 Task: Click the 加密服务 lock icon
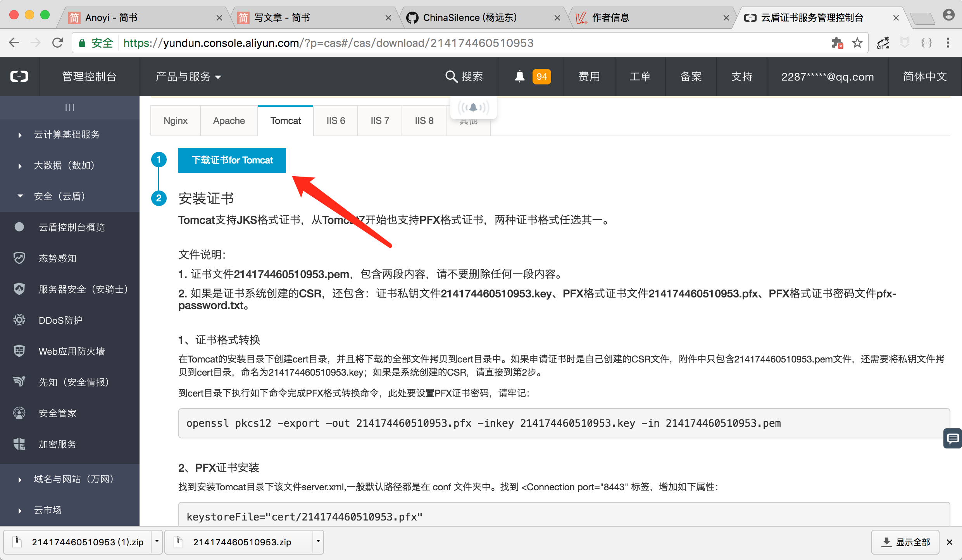tap(19, 444)
